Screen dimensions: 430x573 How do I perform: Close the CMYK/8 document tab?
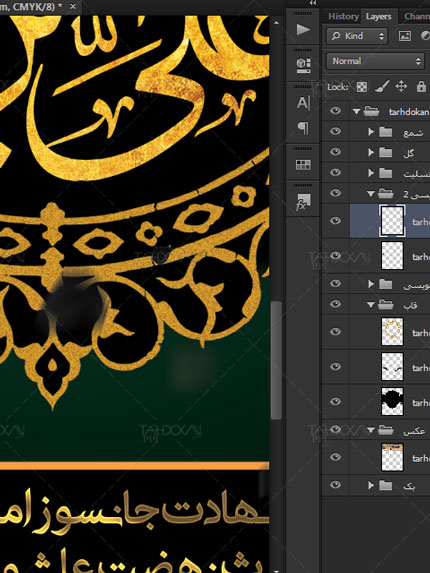(x=73, y=7)
